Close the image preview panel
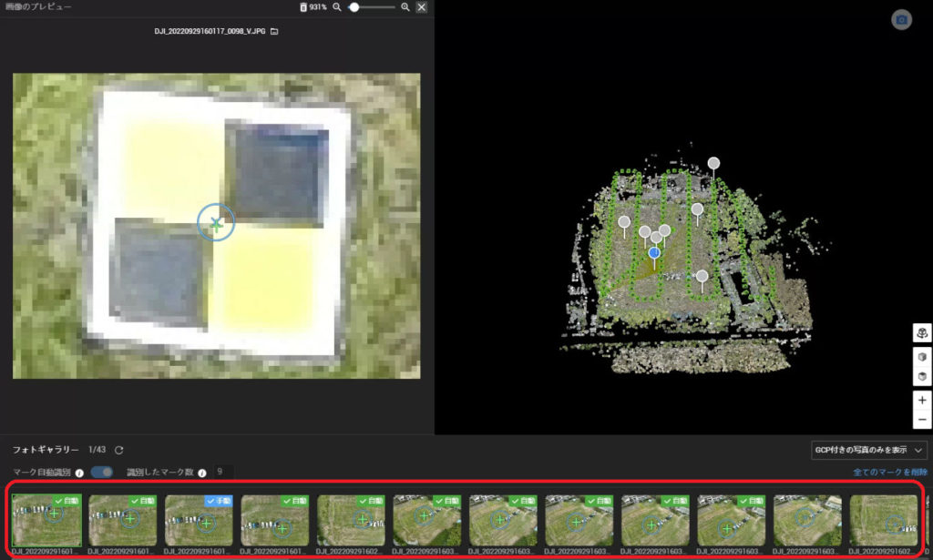 click(421, 7)
